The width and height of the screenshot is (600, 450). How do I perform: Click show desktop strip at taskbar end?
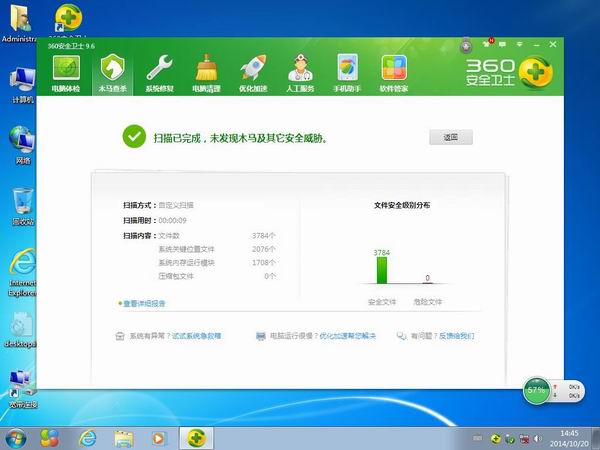click(597, 439)
